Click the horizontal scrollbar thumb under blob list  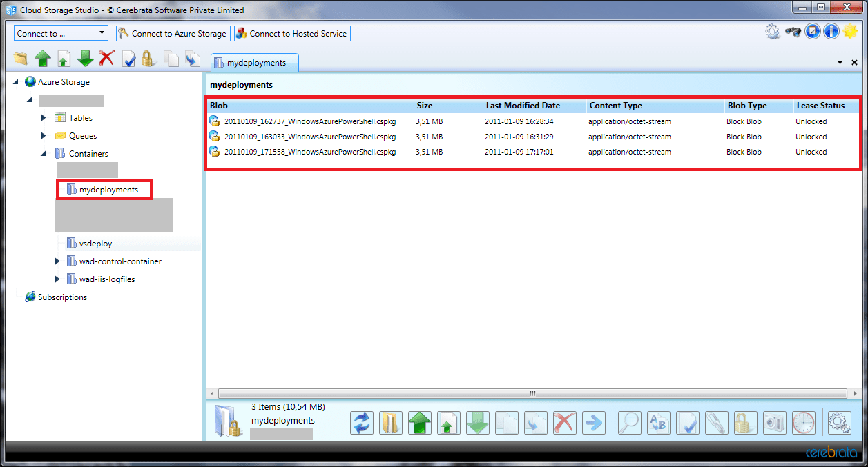(x=532, y=393)
